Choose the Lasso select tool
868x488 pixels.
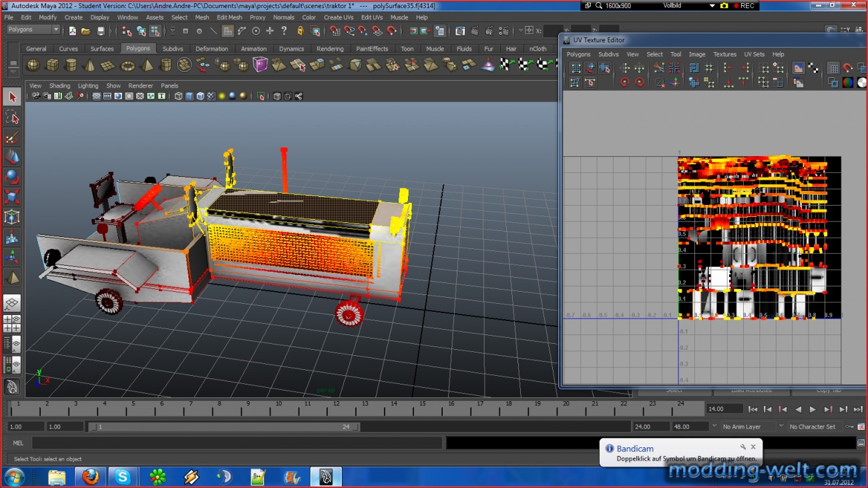pos(12,117)
